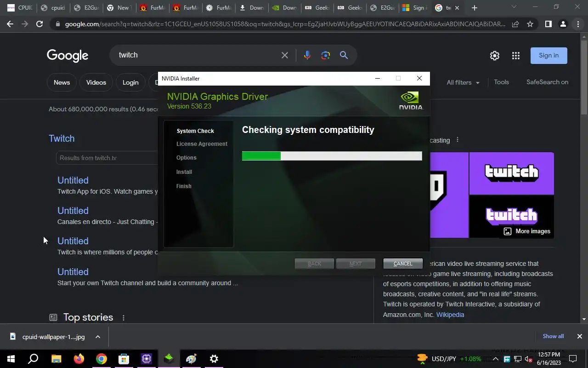Click the purple Twitch logo thumbnail
588x368 pixels.
511,173
